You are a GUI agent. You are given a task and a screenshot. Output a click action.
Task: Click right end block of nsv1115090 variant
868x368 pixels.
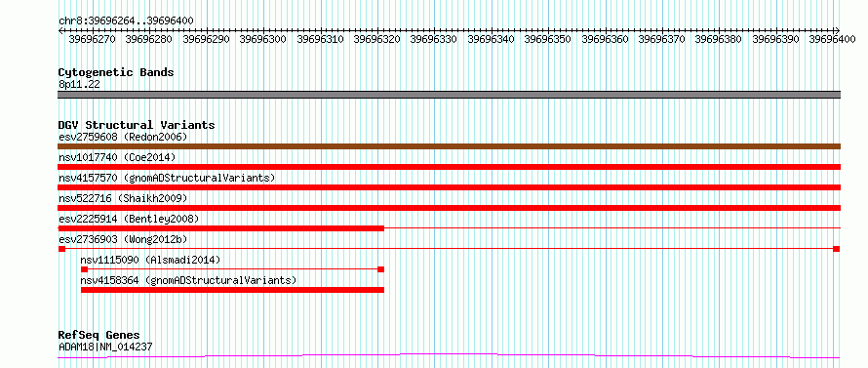380,269
